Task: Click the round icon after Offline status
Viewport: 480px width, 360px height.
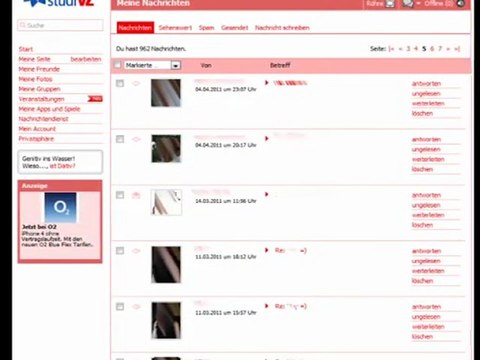Action: 460,4
